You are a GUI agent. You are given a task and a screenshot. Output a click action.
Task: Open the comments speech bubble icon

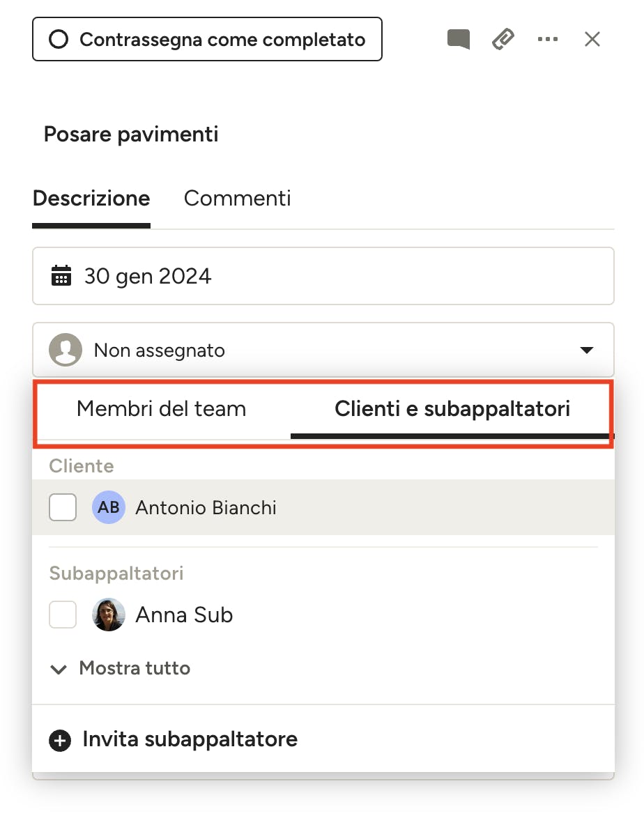459,39
